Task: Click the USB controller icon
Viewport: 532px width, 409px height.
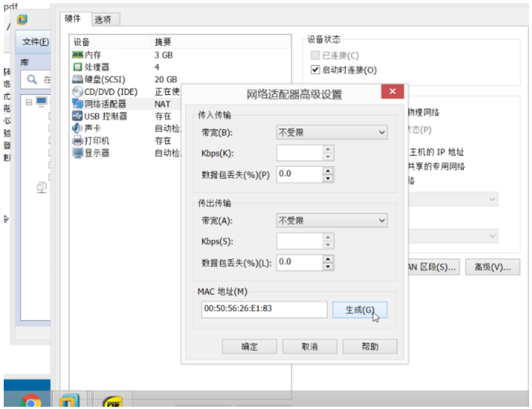Action: coord(77,116)
